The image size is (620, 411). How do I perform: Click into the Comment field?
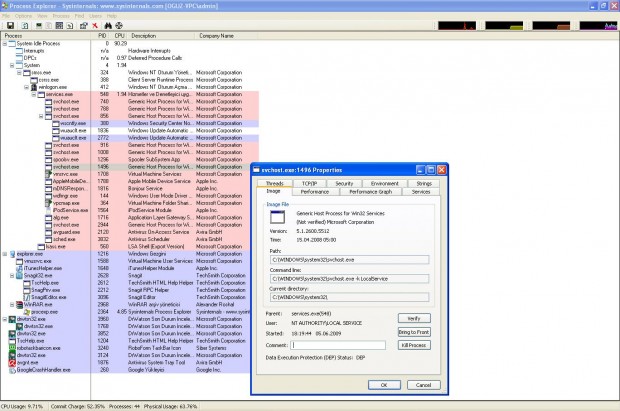(338, 345)
